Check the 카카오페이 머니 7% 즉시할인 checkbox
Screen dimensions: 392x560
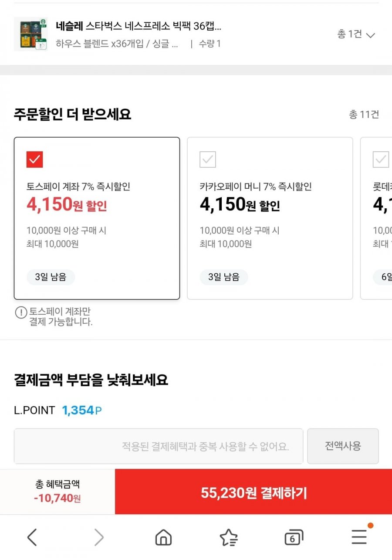[x=208, y=160]
